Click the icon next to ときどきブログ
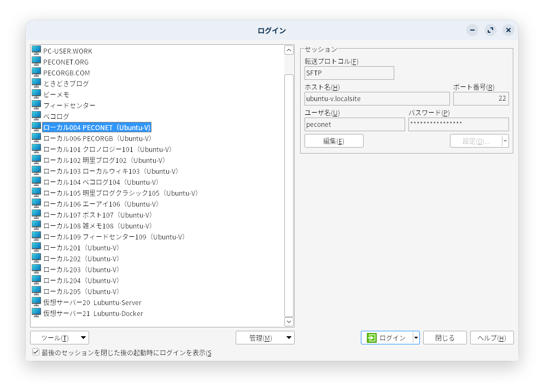Image resolution: width=544 pixels, height=392 pixels. click(x=36, y=84)
